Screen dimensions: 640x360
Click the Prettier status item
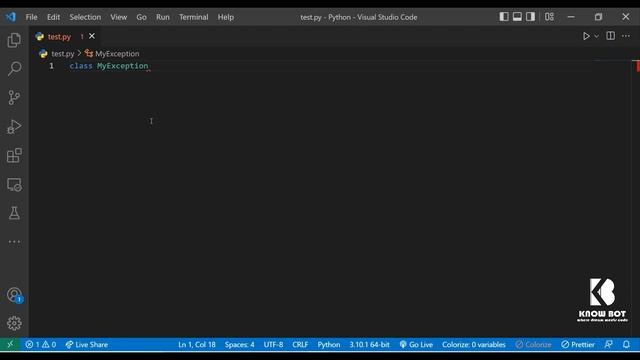click(578, 344)
